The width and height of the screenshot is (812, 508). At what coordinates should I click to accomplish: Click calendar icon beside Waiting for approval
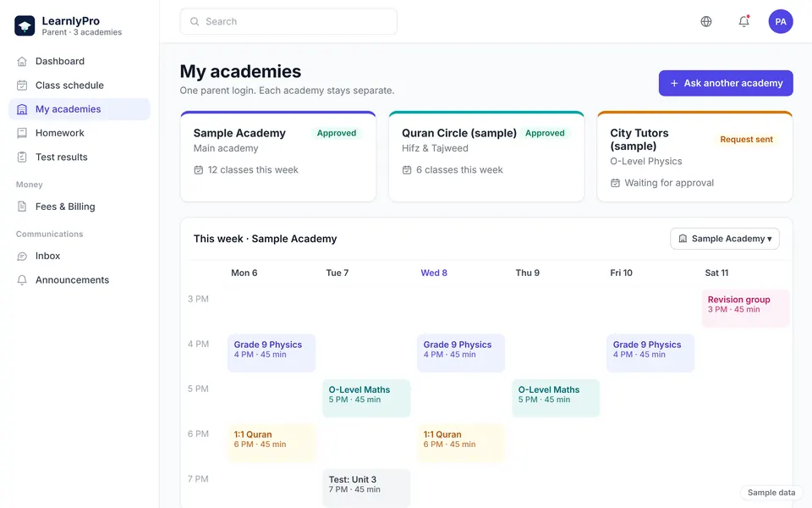pyautogui.click(x=615, y=183)
